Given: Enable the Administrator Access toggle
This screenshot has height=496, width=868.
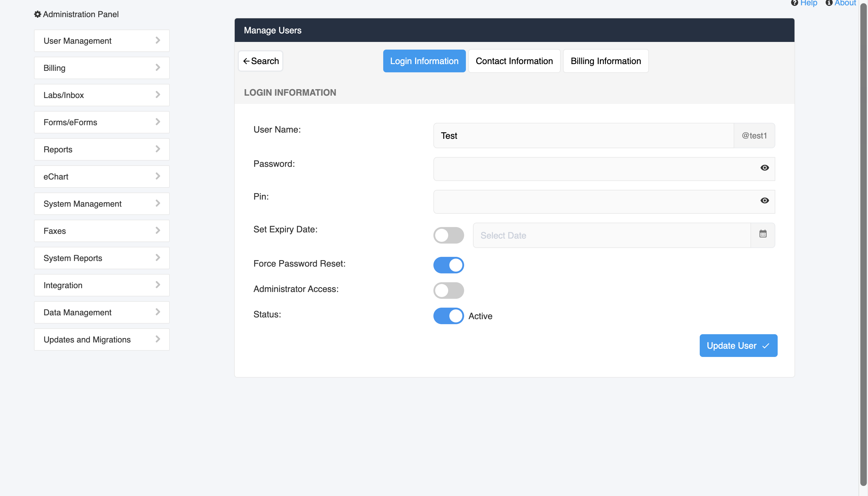Looking at the screenshot, I should click(448, 291).
